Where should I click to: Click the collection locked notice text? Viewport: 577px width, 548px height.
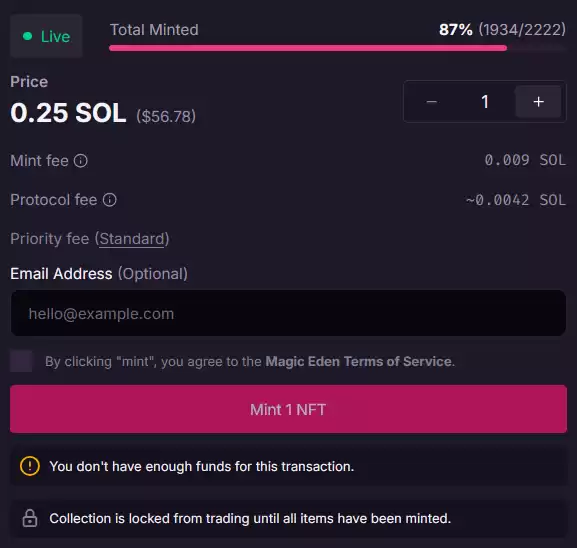coord(250,518)
